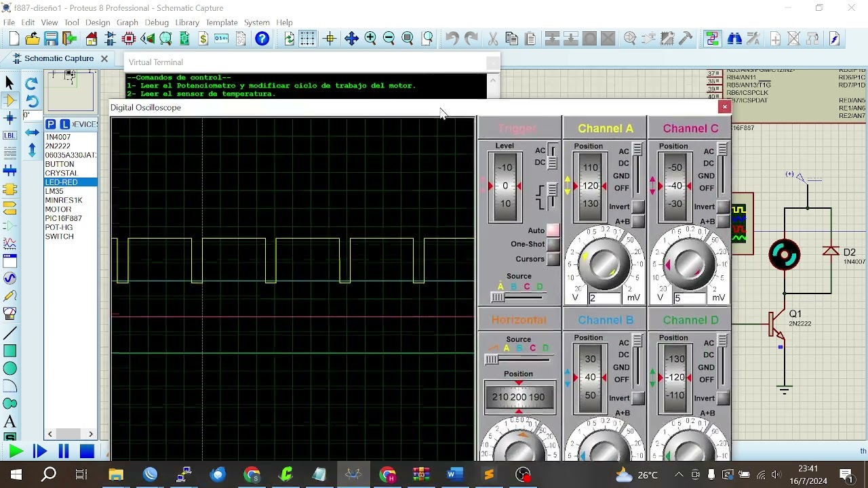Rotate clockwise with left toolbar arrow icon
This screenshot has height=488, width=868.
tap(31, 83)
